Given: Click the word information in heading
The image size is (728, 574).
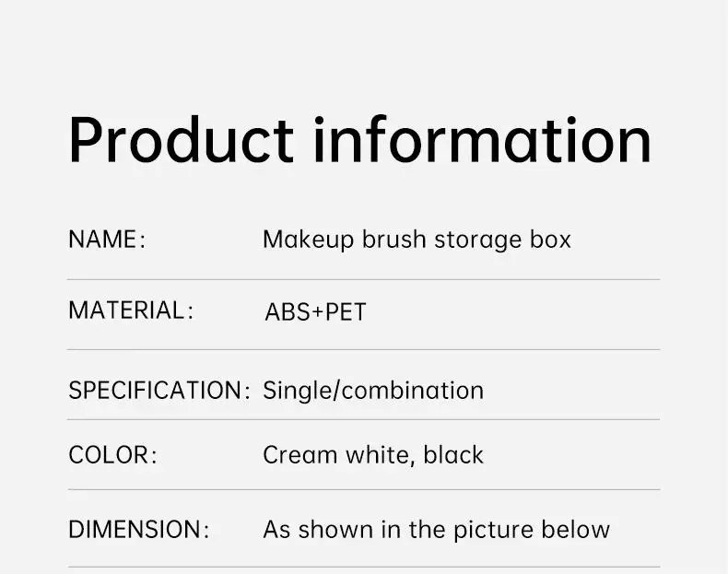Looking at the screenshot, I should coord(482,141).
